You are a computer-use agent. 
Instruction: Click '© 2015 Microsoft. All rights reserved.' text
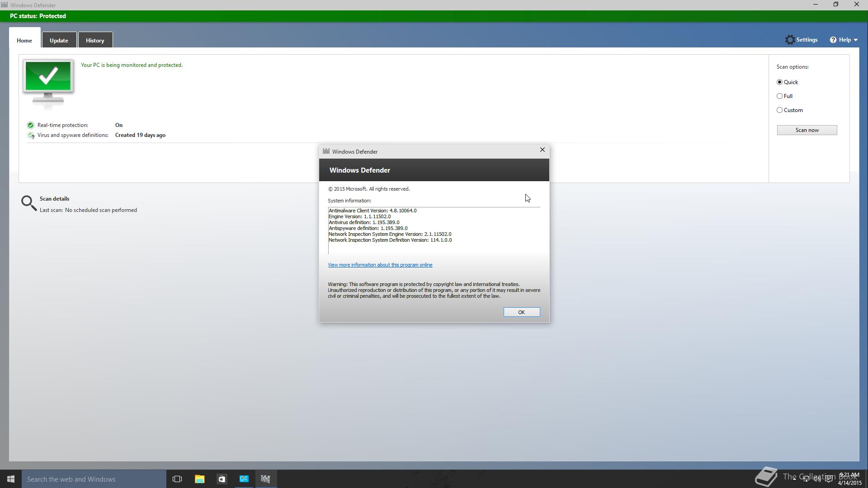[369, 189]
